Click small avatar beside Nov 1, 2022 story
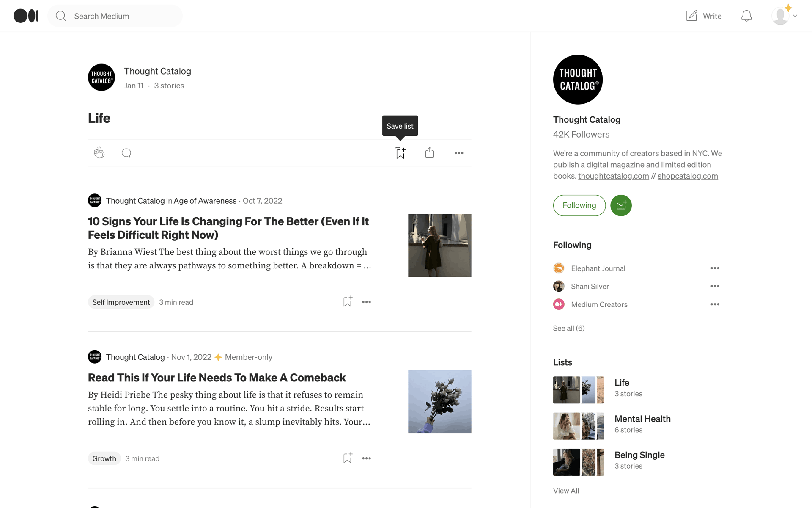 (95, 356)
